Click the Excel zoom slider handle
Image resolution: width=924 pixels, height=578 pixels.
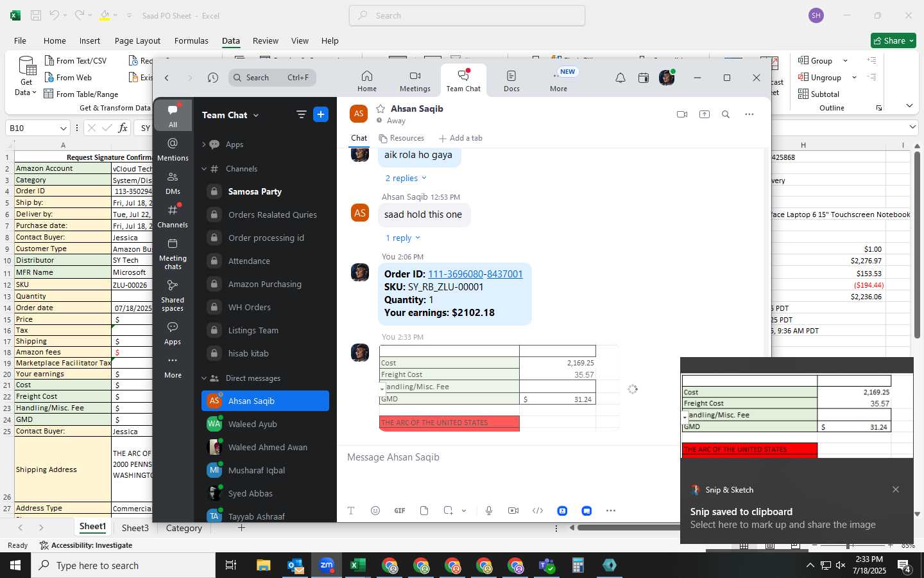848,545
